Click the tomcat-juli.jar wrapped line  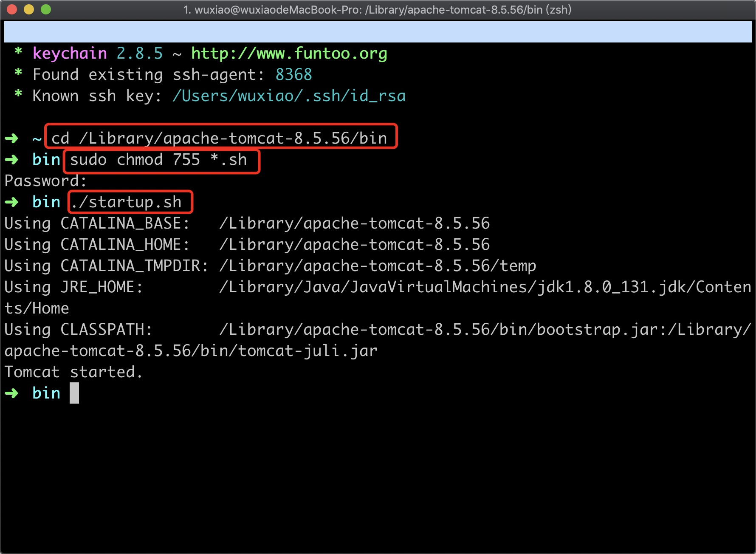(191, 351)
